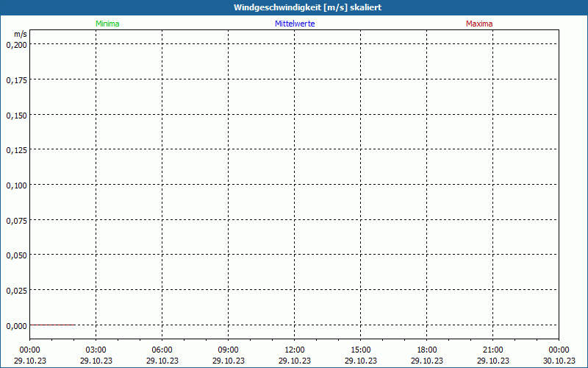Screen dimensions: 588x368
Task: Click the red Maxima legend label
Action: tap(479, 24)
